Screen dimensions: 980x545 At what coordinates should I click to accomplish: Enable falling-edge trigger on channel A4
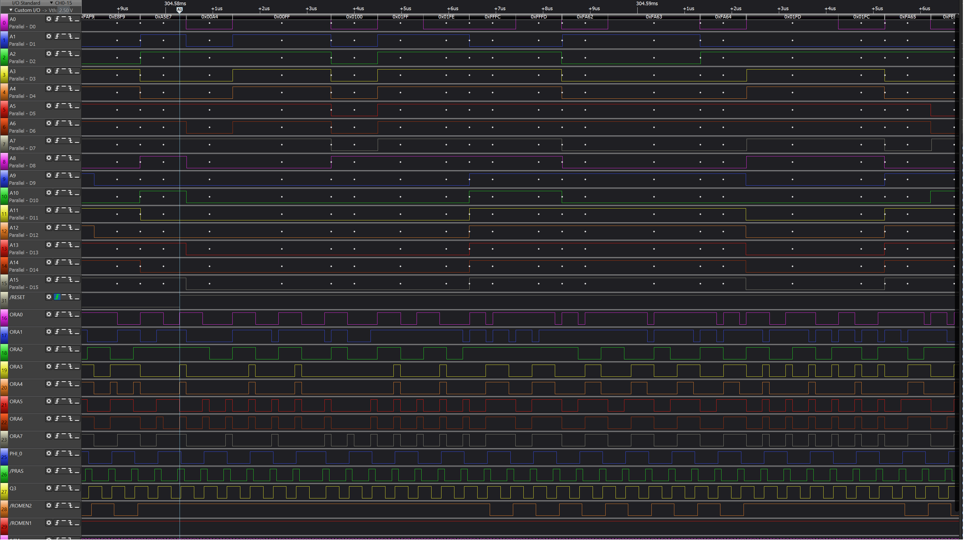click(70, 88)
